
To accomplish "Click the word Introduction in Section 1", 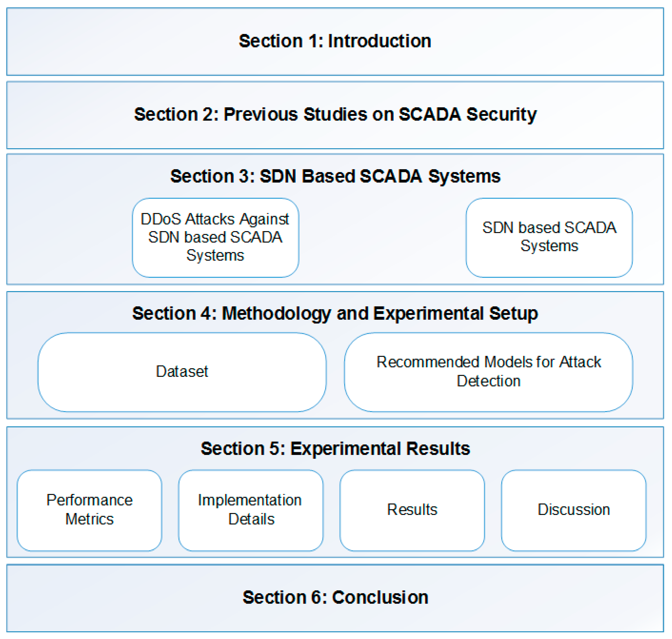I will tap(379, 41).
